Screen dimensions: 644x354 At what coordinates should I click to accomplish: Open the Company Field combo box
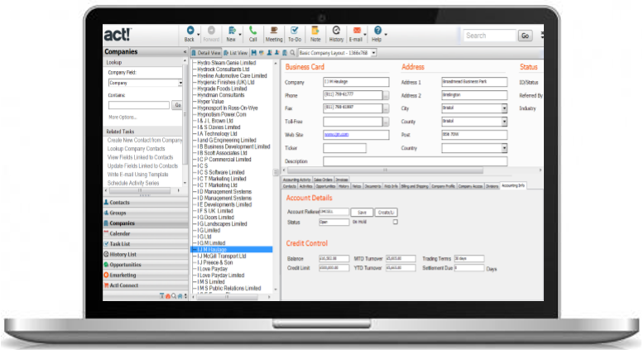(146, 83)
